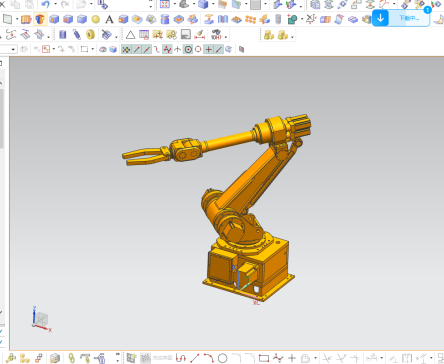Screen dimensions: 444x364
Task: Click the blue Undo arrow
Action: point(45,4)
